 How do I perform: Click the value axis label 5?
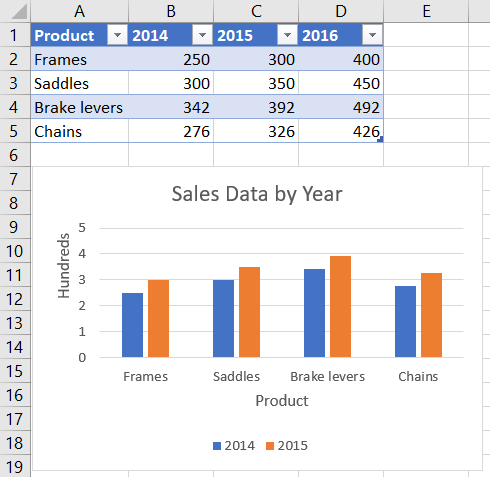(82, 228)
